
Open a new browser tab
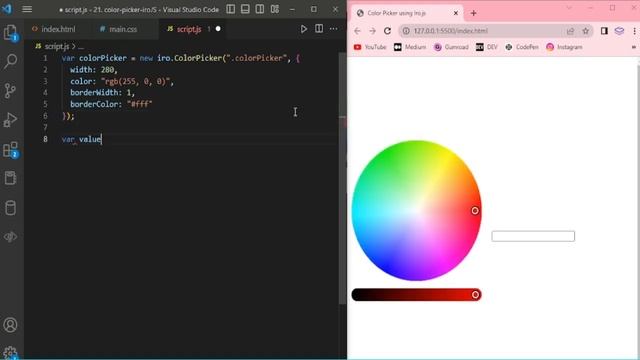[473, 13]
